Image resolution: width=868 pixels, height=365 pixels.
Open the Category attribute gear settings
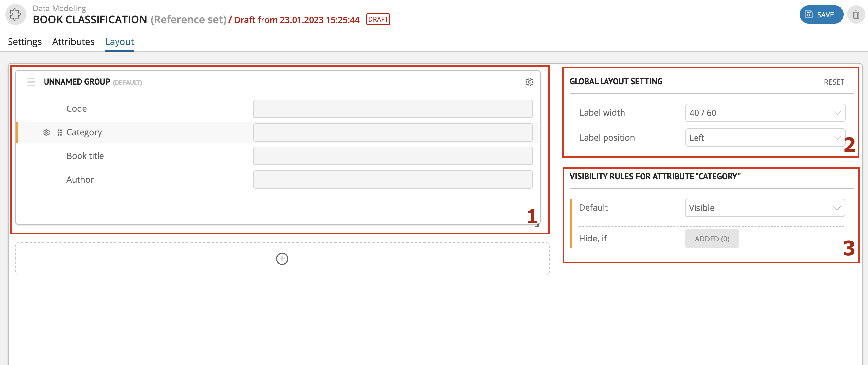tap(46, 133)
